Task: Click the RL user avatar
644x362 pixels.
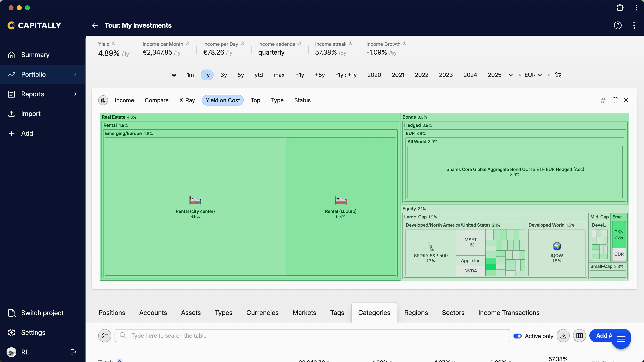Action: (x=11, y=352)
